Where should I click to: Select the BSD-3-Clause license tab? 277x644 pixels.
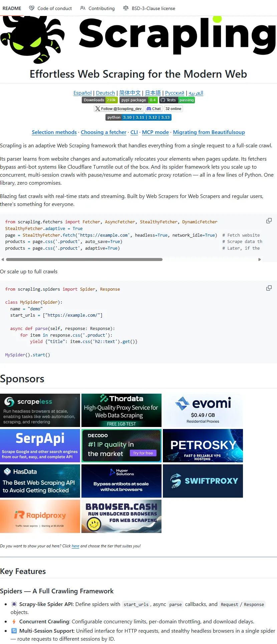[149, 8]
